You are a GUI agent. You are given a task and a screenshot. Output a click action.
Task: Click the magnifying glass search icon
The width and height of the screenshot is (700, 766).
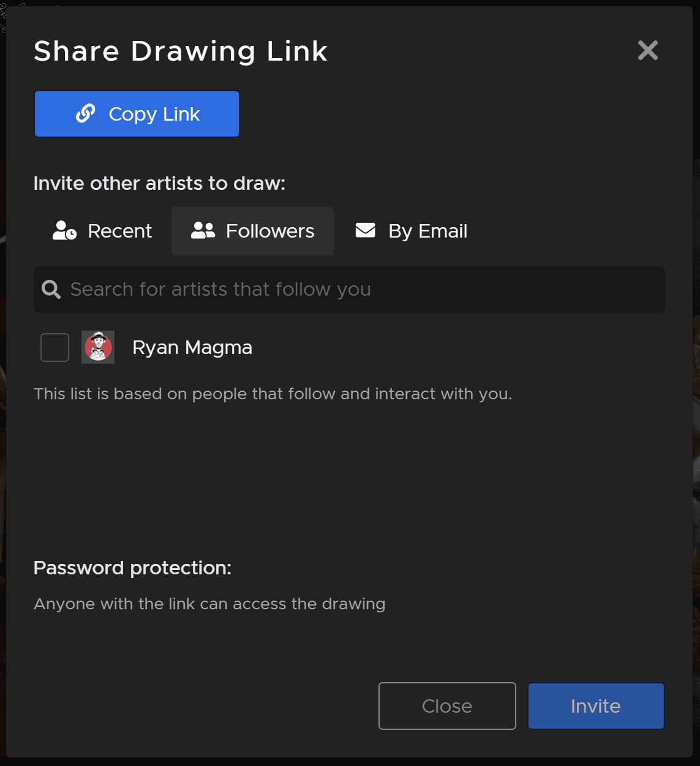[x=51, y=290]
